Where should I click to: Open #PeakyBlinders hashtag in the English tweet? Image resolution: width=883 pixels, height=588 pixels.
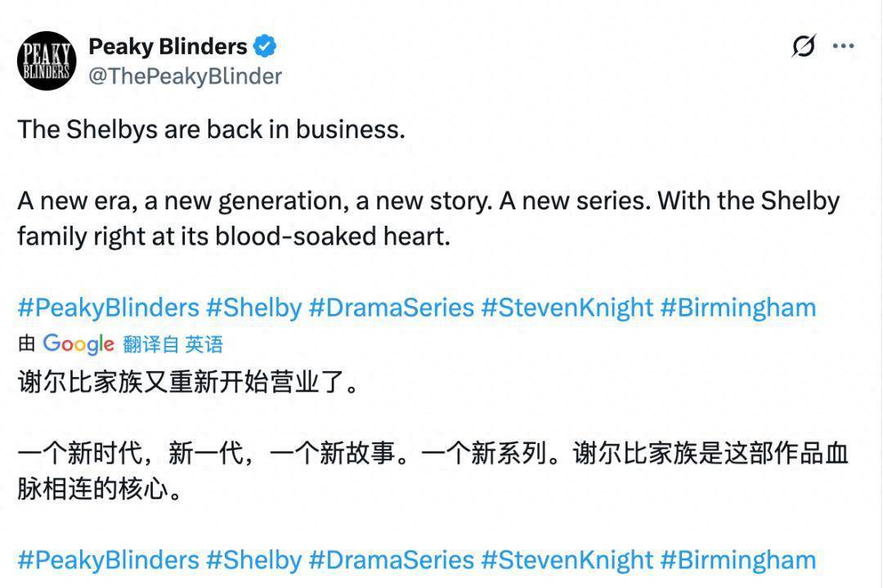(x=109, y=307)
